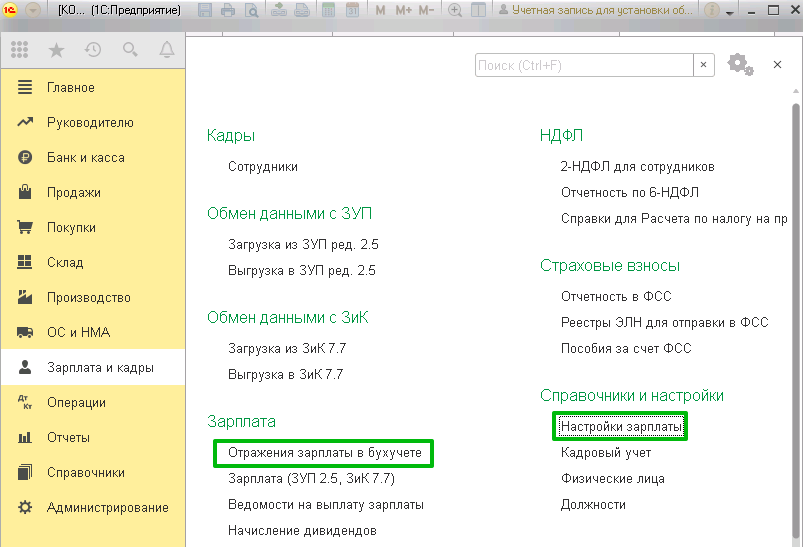Open the sections grid menu icon
Screen dimensions: 803x547
pyautogui.click(x=19, y=49)
